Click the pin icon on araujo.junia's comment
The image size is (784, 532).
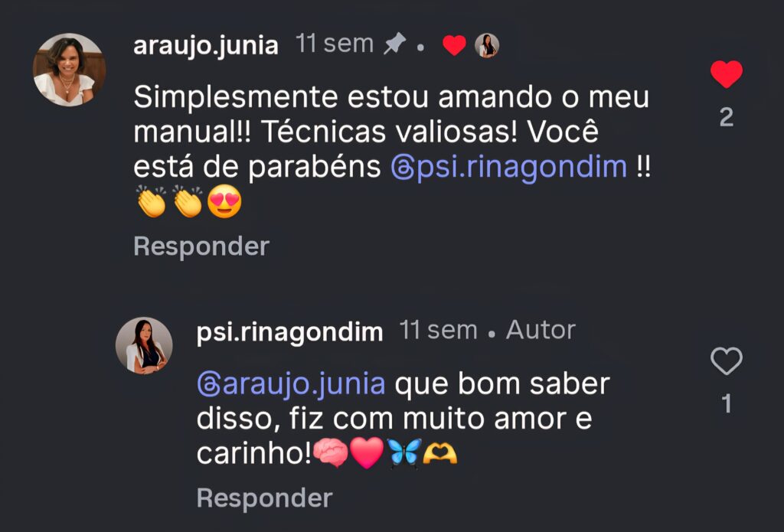tap(394, 45)
